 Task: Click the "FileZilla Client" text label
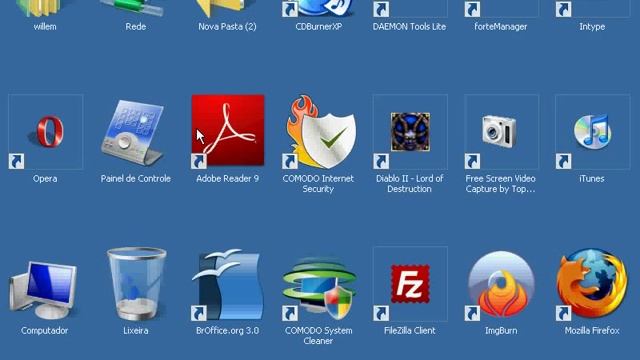point(409,331)
